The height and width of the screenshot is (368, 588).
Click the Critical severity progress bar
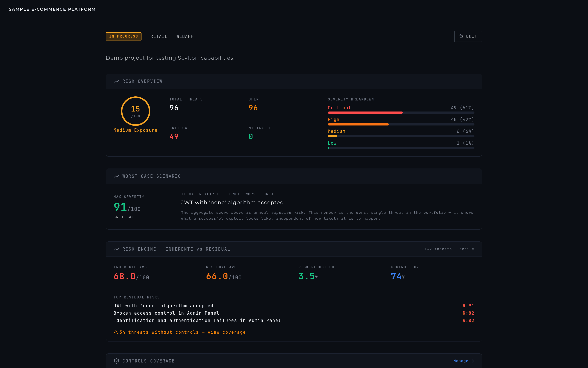(x=401, y=113)
